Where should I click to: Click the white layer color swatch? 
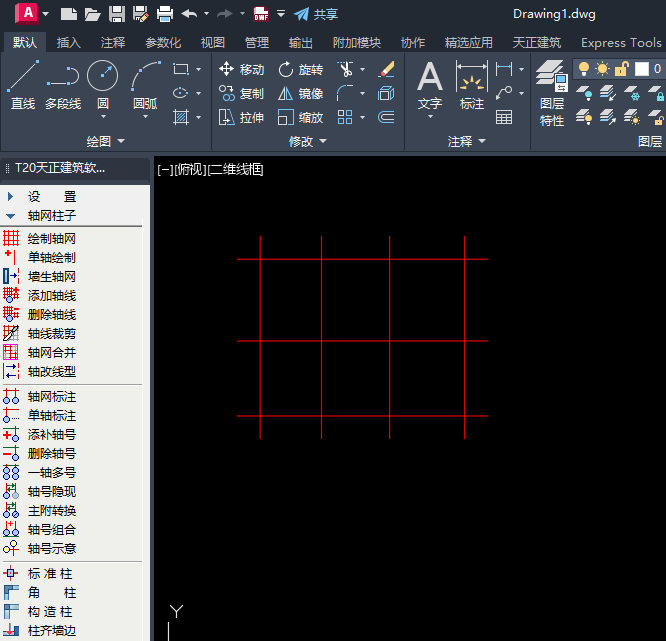pos(642,69)
